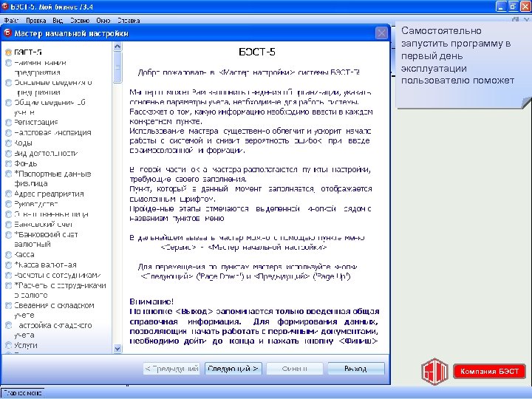Select the Услуги step
This screenshot has height=399, width=532.
pyautogui.click(x=21, y=345)
